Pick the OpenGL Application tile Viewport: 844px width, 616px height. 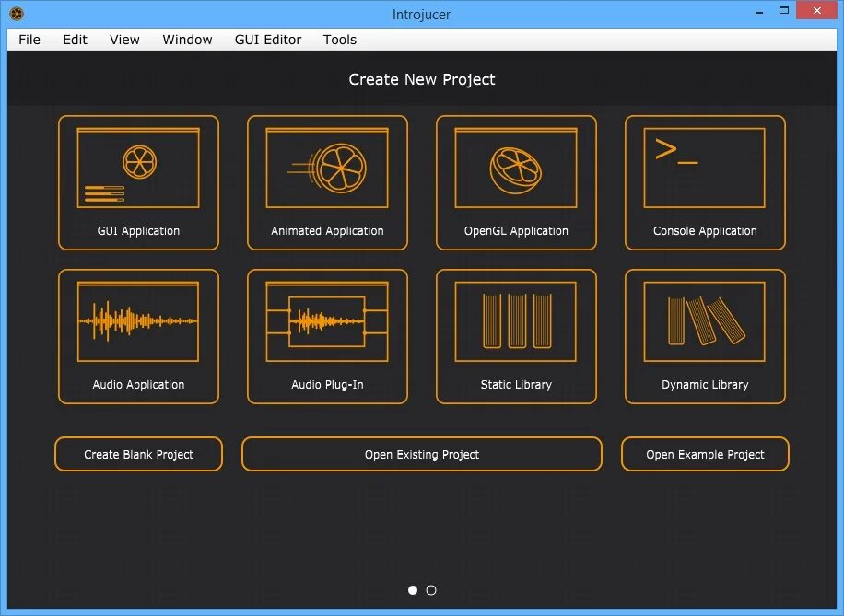click(x=516, y=182)
